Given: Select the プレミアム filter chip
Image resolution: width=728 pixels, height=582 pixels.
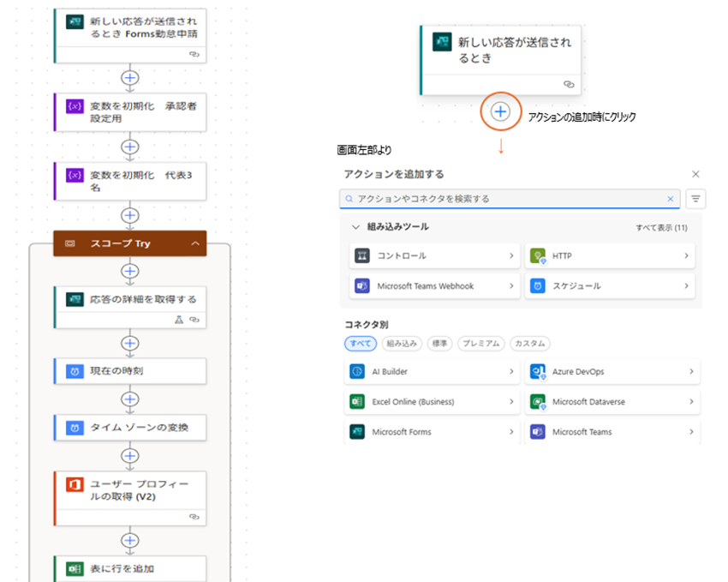Looking at the screenshot, I should click(x=481, y=344).
